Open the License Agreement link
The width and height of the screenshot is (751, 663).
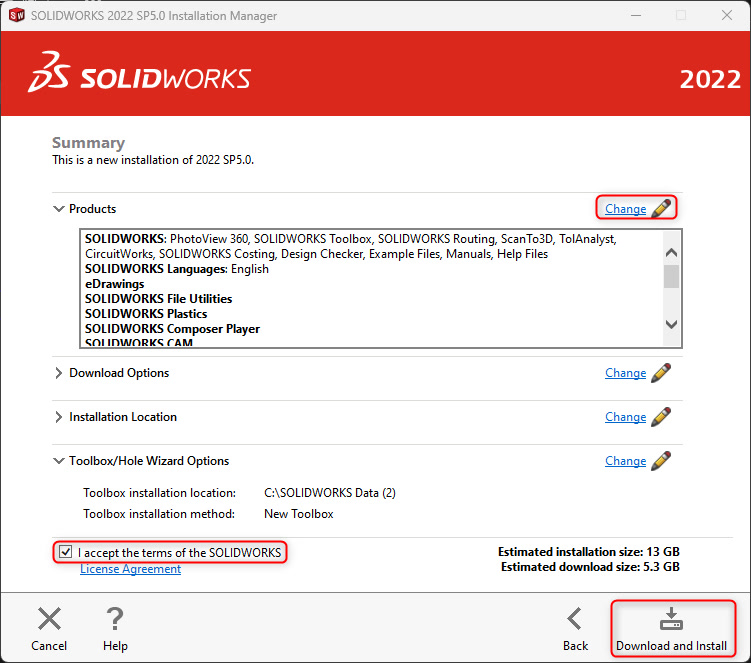tap(130, 569)
